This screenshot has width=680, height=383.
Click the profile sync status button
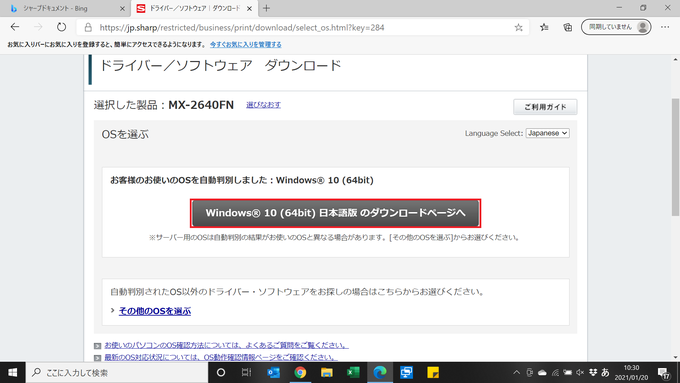[616, 27]
